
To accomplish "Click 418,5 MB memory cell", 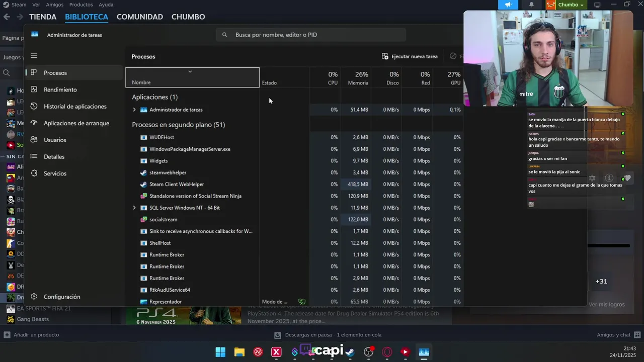I will 355,184.
